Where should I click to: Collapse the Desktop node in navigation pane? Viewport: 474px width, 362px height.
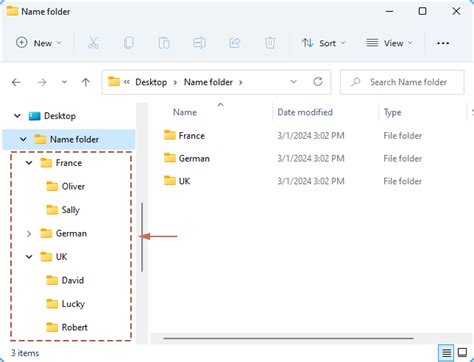coord(17,116)
